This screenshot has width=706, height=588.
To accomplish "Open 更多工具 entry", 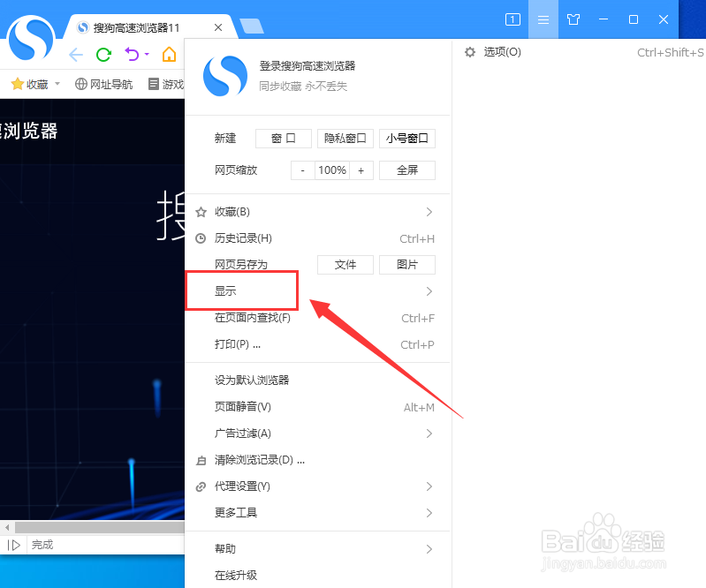I will click(317, 512).
